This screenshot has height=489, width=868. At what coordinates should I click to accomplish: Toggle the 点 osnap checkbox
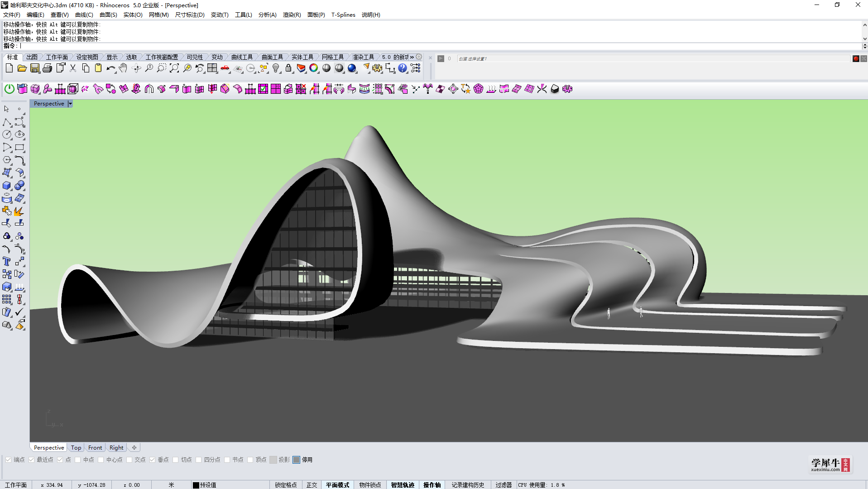coord(60,460)
